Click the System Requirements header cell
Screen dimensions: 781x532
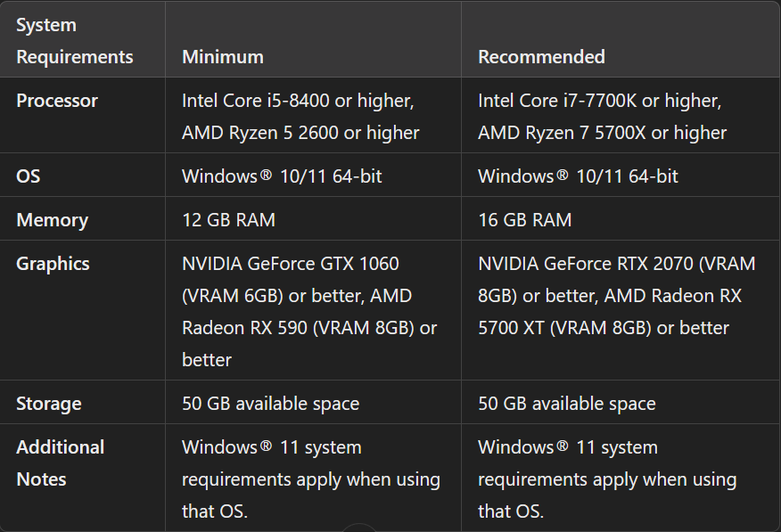(75, 41)
